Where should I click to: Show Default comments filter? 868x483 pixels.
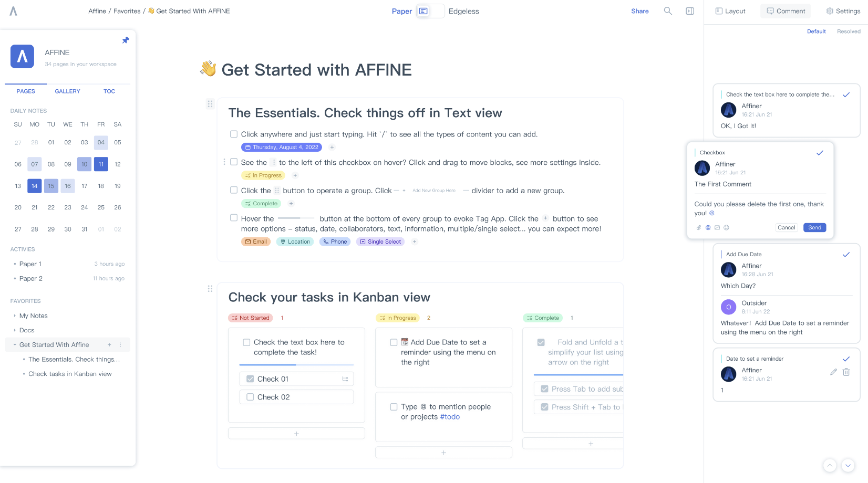(x=817, y=31)
